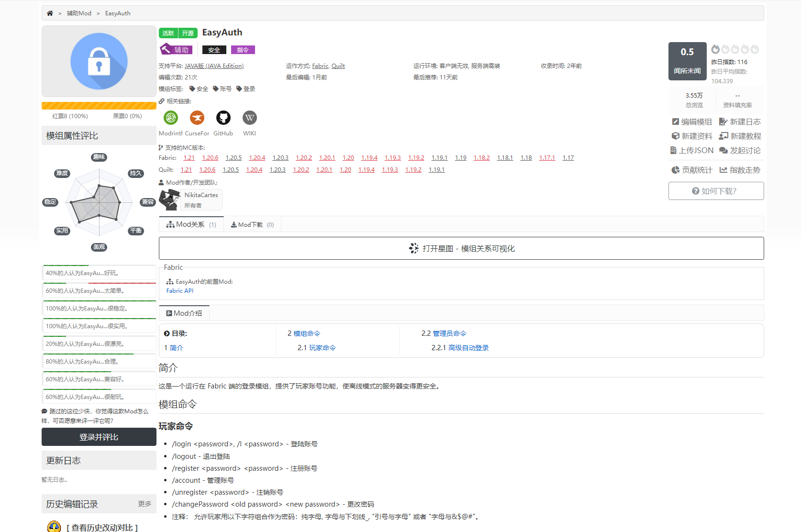
Task: Open the Modrinth link icon
Action: [x=171, y=117]
